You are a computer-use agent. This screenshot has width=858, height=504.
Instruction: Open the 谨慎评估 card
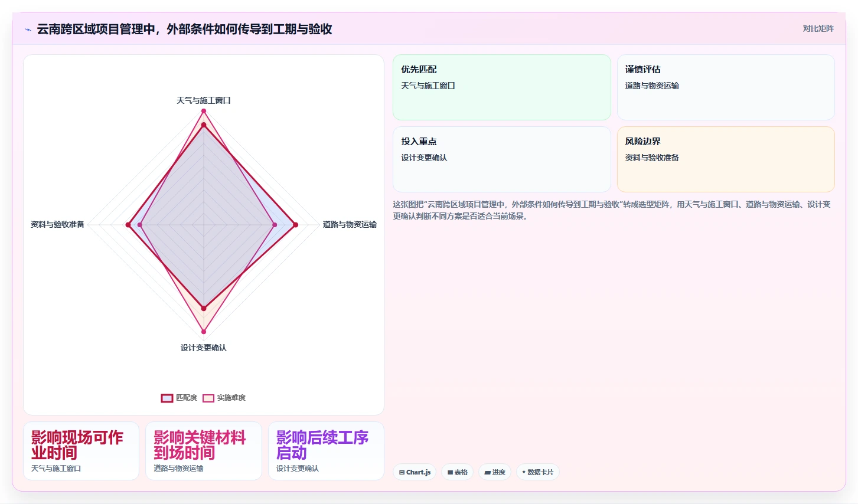coord(726,87)
